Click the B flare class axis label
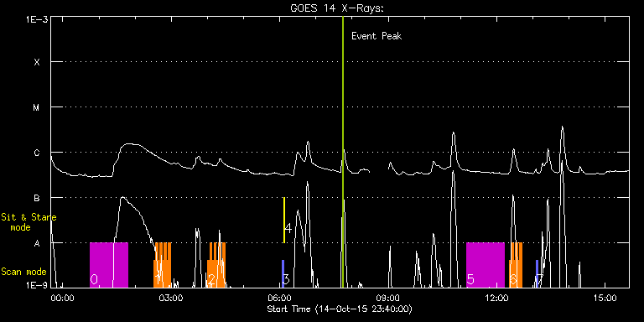The width and height of the screenshot is (644, 322). [x=37, y=198]
